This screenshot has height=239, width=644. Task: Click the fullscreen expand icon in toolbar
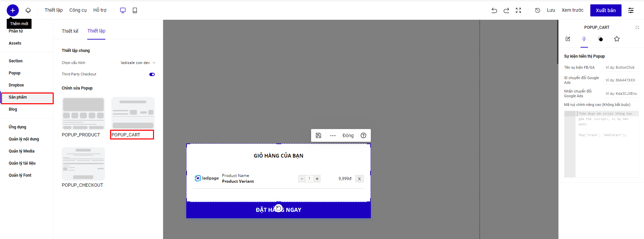518,10
